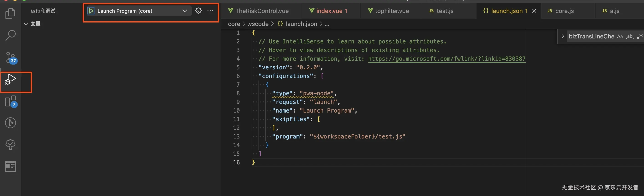Screen dimensions: 644x196
Task: Switch to topFilter.vue tab
Action: tap(391, 11)
